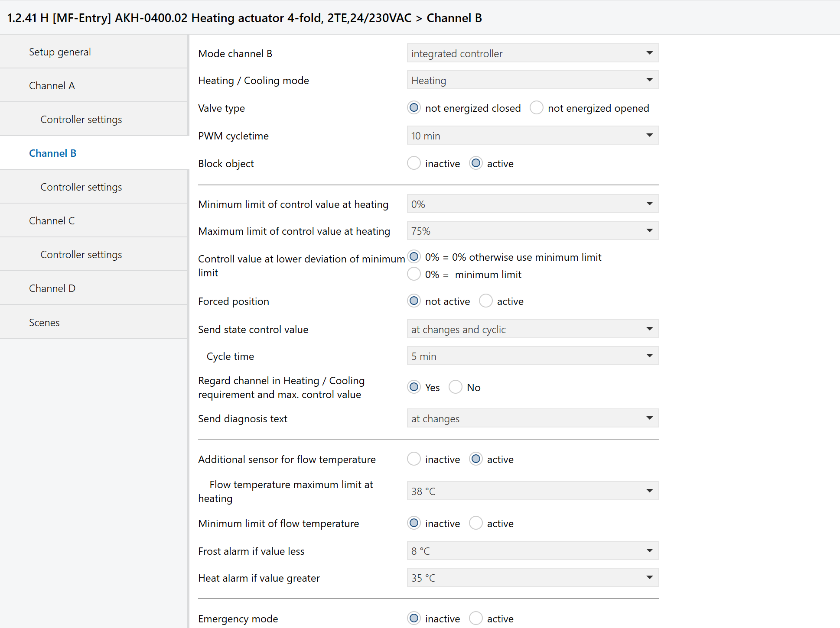Activate Minimum limit of flow temperature
The height and width of the screenshot is (628, 840).
pos(476,523)
